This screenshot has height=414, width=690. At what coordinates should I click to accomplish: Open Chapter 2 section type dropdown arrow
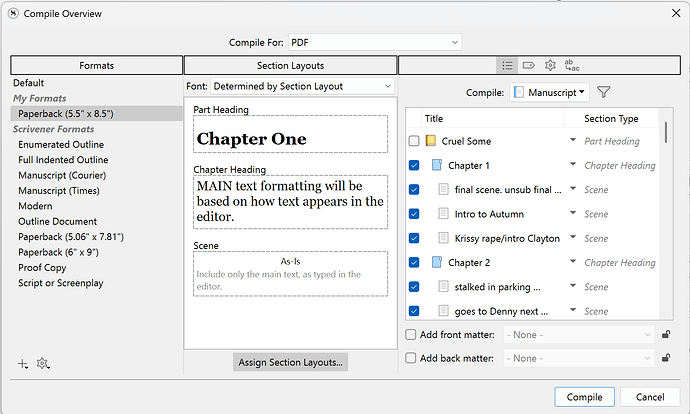click(573, 261)
